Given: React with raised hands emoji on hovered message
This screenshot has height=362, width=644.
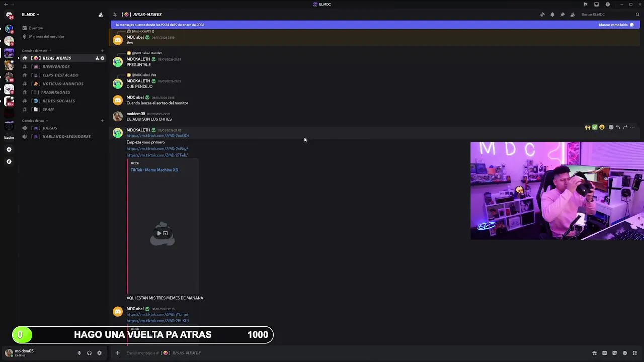Looking at the screenshot, I should click(x=587, y=127).
